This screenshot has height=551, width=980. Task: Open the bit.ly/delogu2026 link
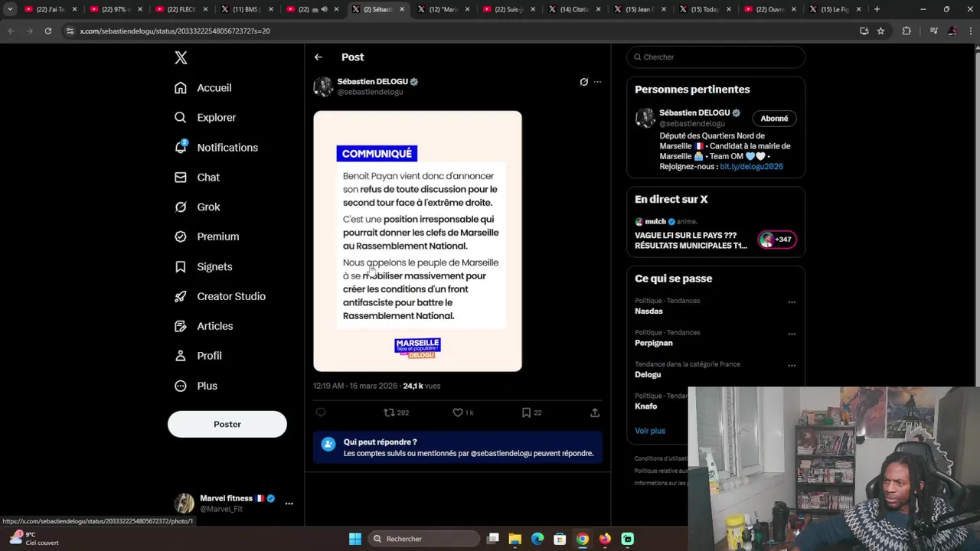751,167
